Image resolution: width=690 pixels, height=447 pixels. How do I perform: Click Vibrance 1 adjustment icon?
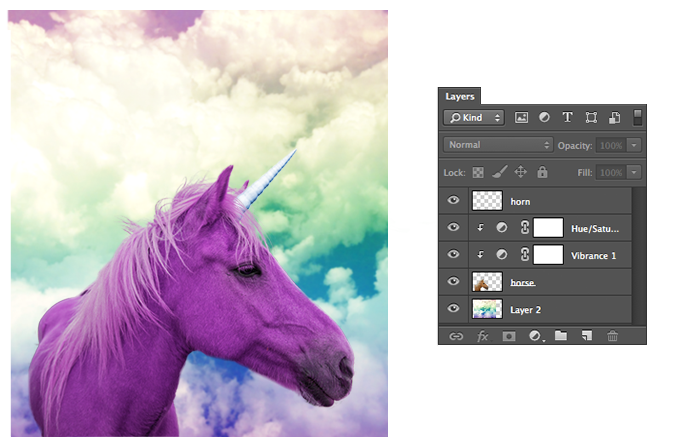coord(502,255)
